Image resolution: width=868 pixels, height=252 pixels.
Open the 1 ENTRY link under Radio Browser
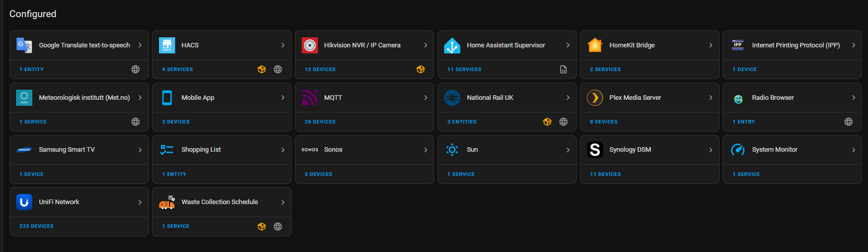pyautogui.click(x=743, y=122)
